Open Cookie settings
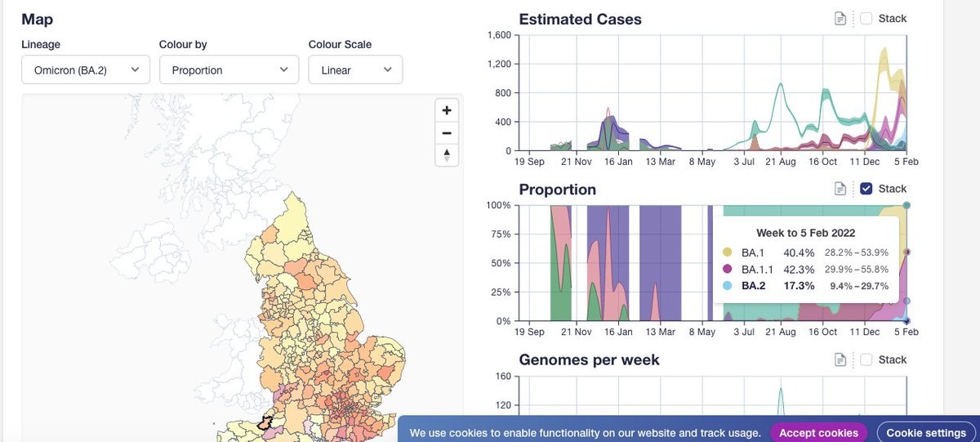The height and width of the screenshot is (442, 980). (925, 432)
